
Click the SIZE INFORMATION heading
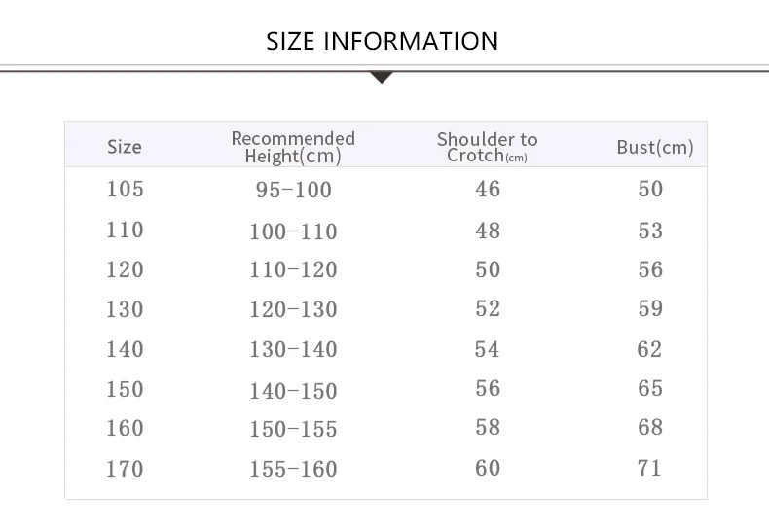(x=383, y=41)
